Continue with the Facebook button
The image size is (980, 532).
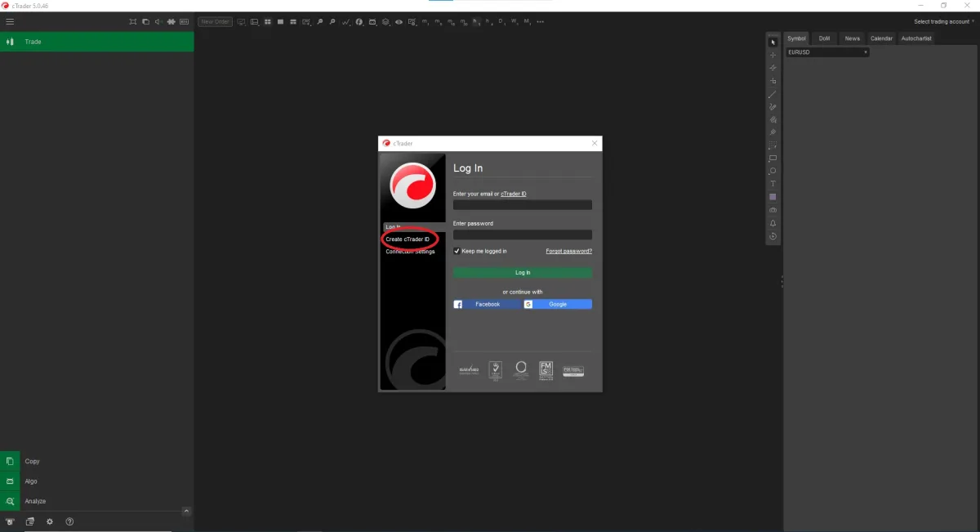click(487, 304)
